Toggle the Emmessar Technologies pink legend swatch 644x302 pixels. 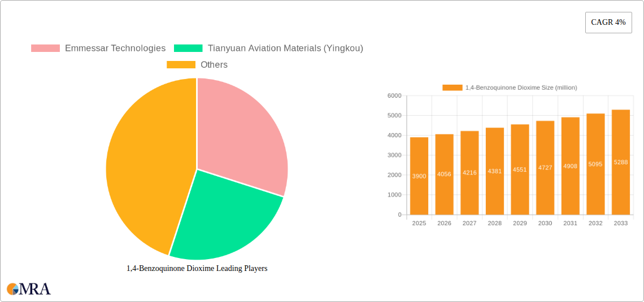46,48
